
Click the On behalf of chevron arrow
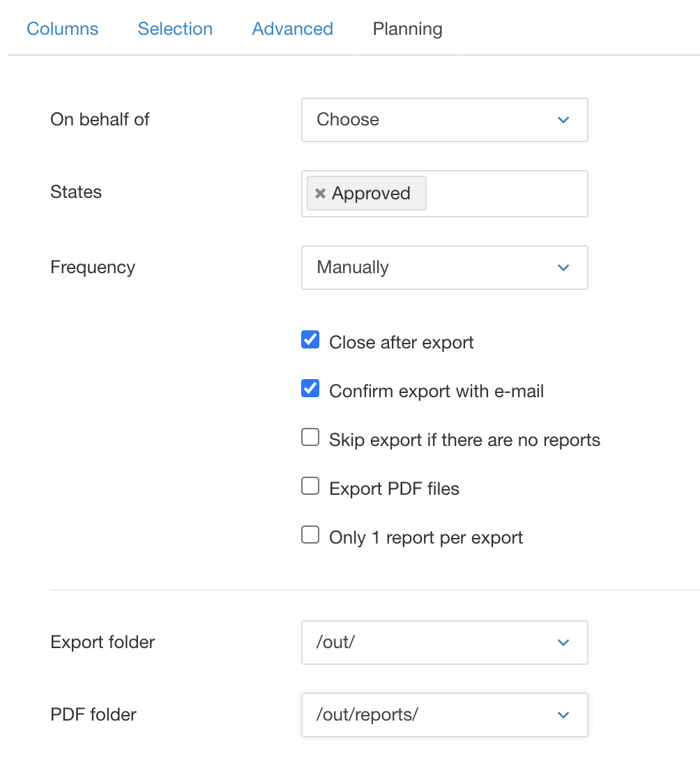(x=563, y=120)
